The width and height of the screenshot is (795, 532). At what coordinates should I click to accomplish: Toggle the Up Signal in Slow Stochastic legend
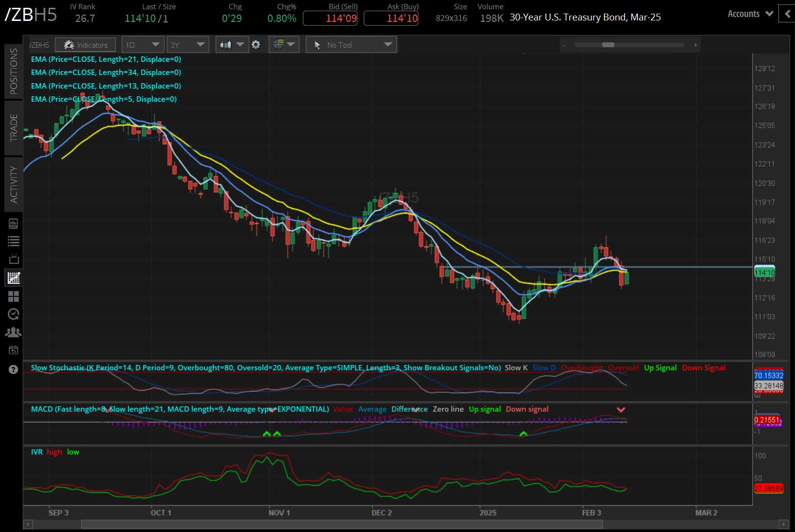coord(660,367)
